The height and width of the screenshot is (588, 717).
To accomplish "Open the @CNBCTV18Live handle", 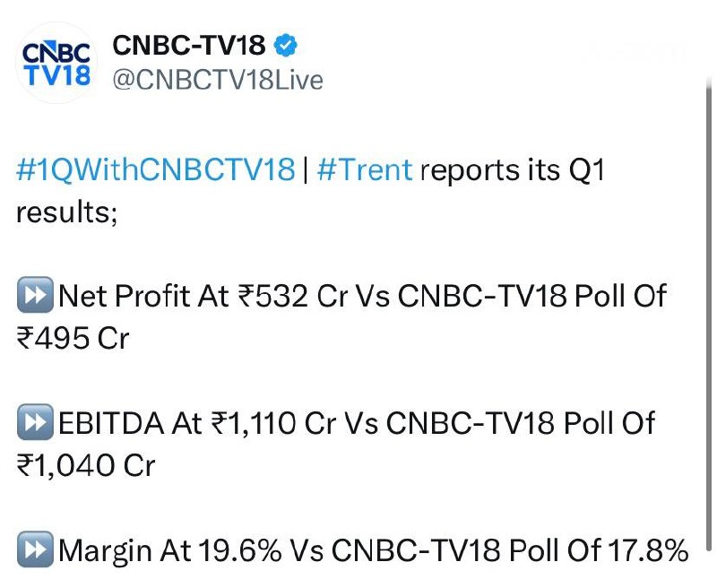I will coord(218,80).
